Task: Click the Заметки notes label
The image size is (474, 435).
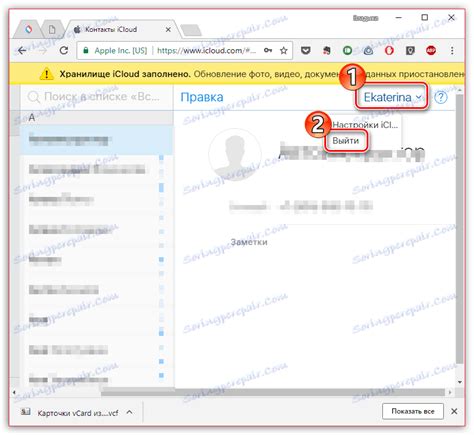Action: tap(249, 242)
